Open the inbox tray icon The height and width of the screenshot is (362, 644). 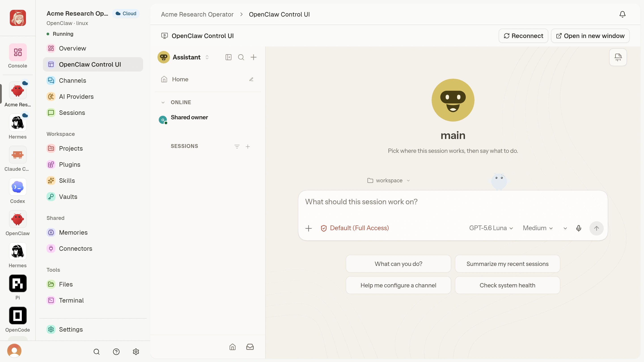[250, 347]
